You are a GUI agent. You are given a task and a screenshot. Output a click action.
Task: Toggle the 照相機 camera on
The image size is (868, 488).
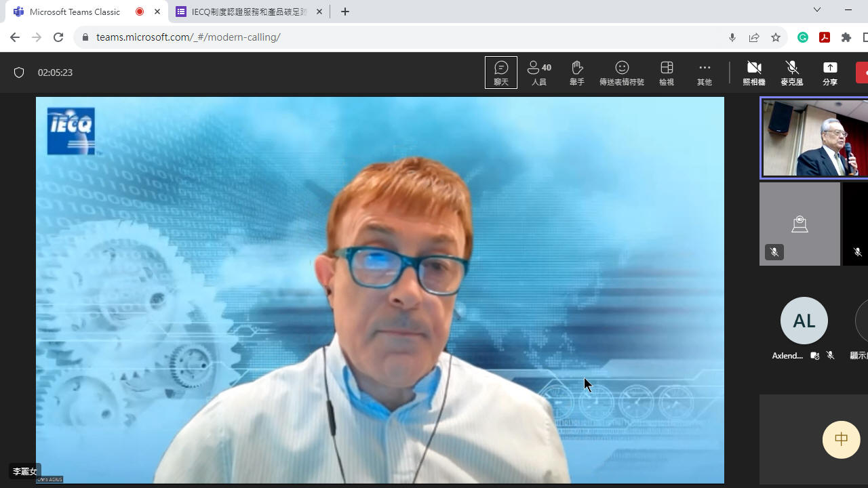coord(754,73)
